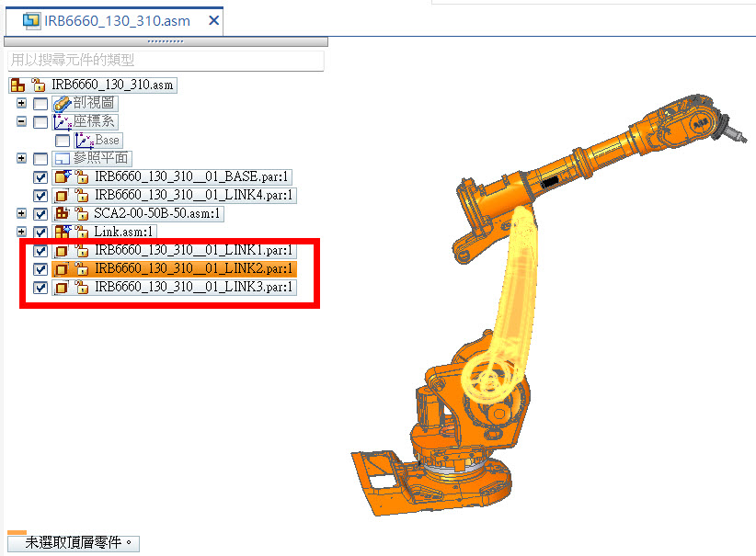Click the part icon of the LINK3.par:1 row
Screen dimensions: 756x556
[62, 288]
